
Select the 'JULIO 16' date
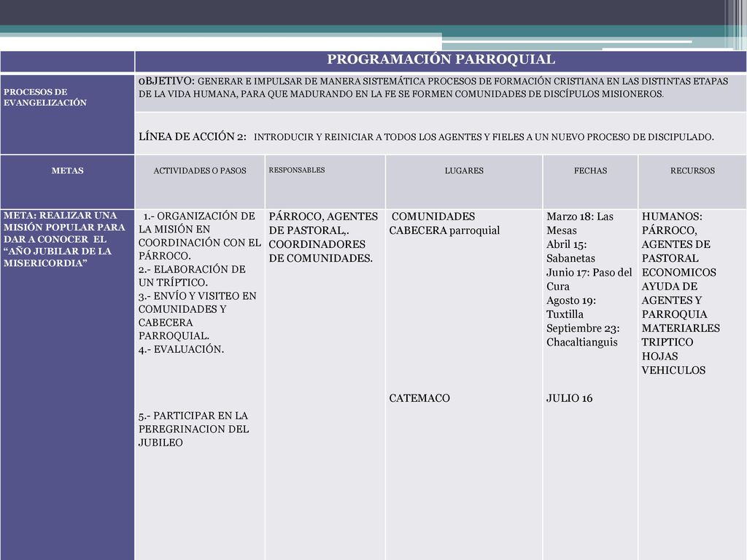(x=569, y=398)
